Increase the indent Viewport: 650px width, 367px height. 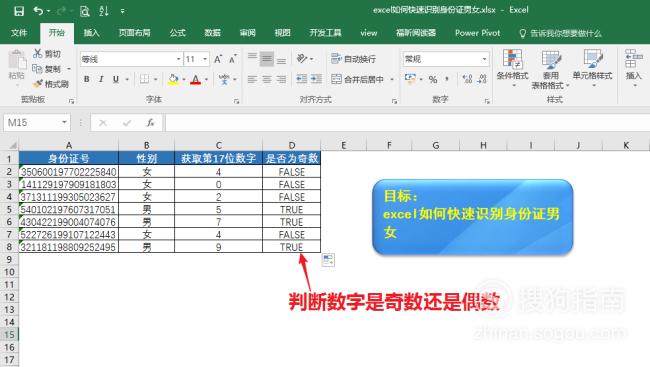pyautogui.click(x=316, y=79)
